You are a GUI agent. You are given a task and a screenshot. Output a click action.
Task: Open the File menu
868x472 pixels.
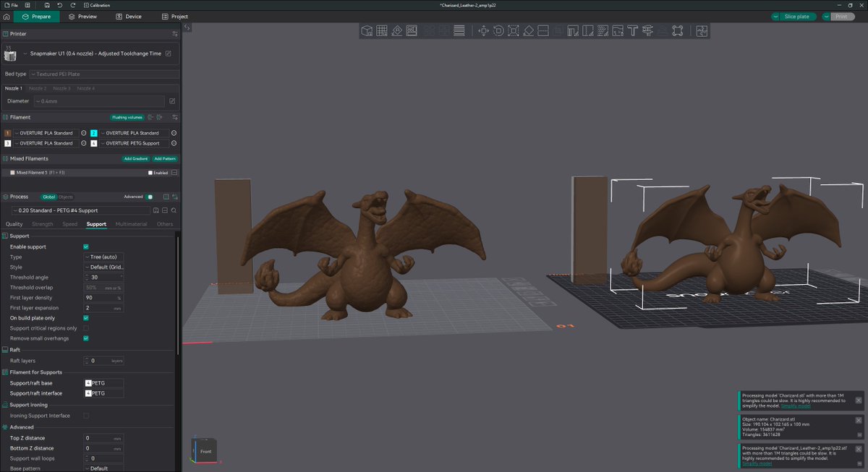12,5
